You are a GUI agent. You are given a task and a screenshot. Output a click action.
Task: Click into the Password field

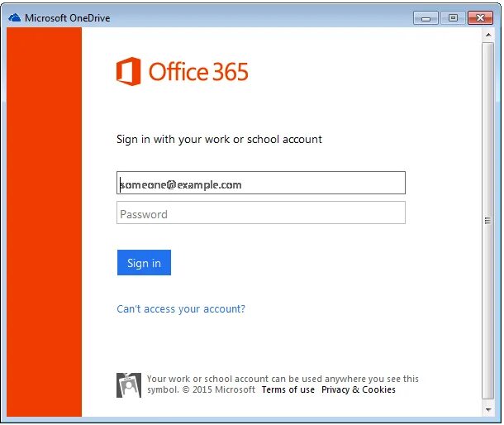coord(261,212)
